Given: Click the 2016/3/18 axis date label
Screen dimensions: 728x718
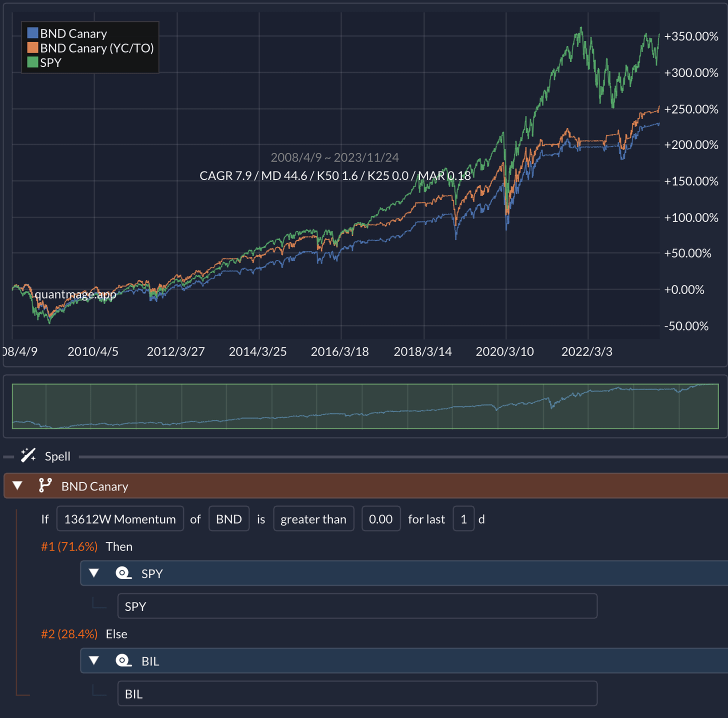Looking at the screenshot, I should click(339, 351).
